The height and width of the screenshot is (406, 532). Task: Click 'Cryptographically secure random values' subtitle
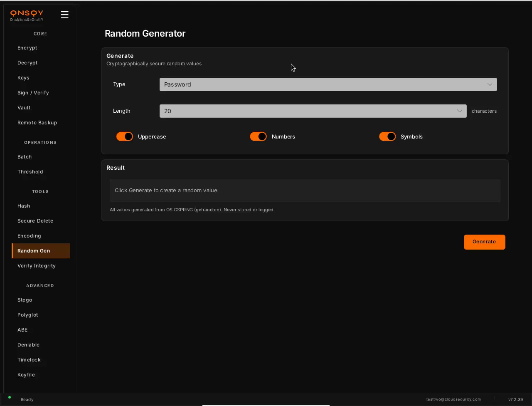coord(154,64)
